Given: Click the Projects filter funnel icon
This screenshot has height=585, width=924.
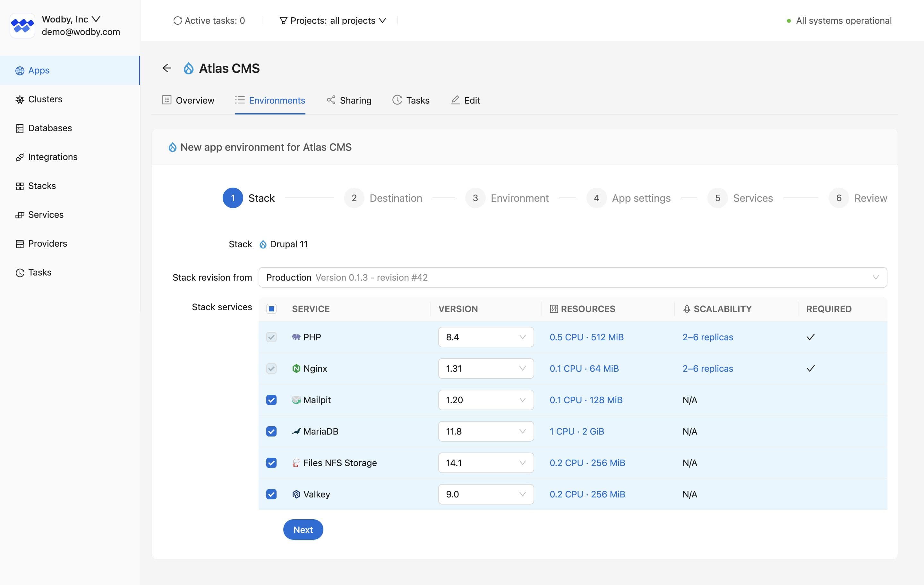Looking at the screenshot, I should point(283,21).
